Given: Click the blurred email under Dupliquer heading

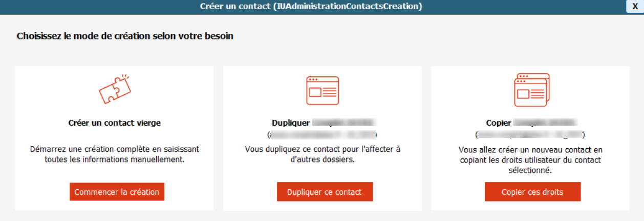Looking at the screenshot, I should 323,135.
